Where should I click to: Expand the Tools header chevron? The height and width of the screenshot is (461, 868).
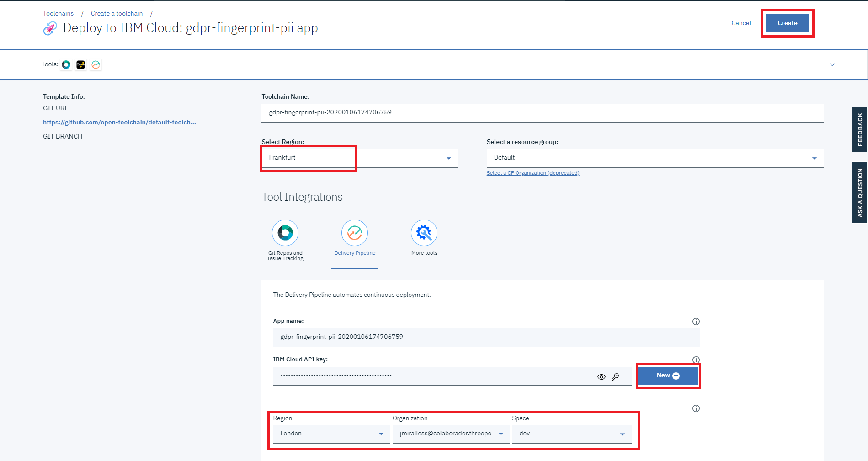[x=832, y=64]
